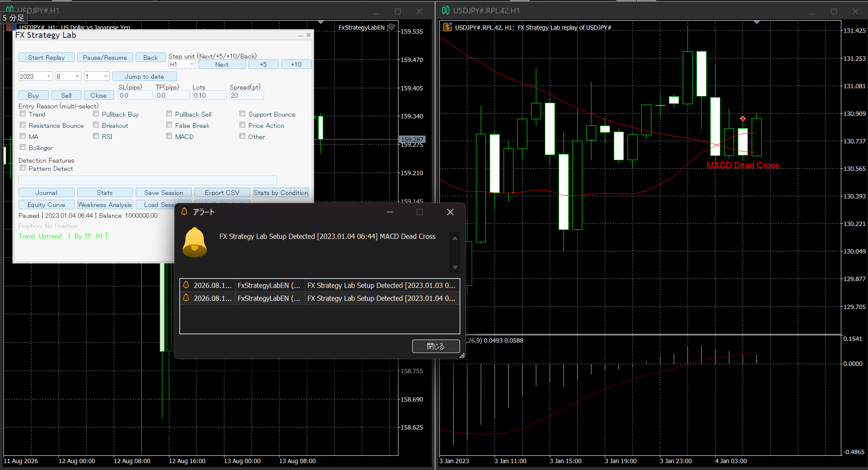Skip forward with the +10 button
Image resolution: width=868 pixels, height=470 pixels.
296,65
